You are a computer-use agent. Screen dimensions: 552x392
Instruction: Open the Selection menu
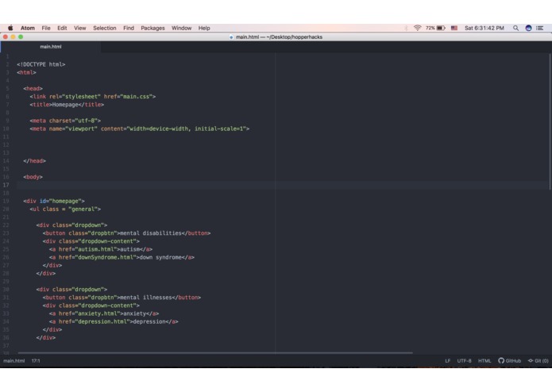[x=105, y=28]
